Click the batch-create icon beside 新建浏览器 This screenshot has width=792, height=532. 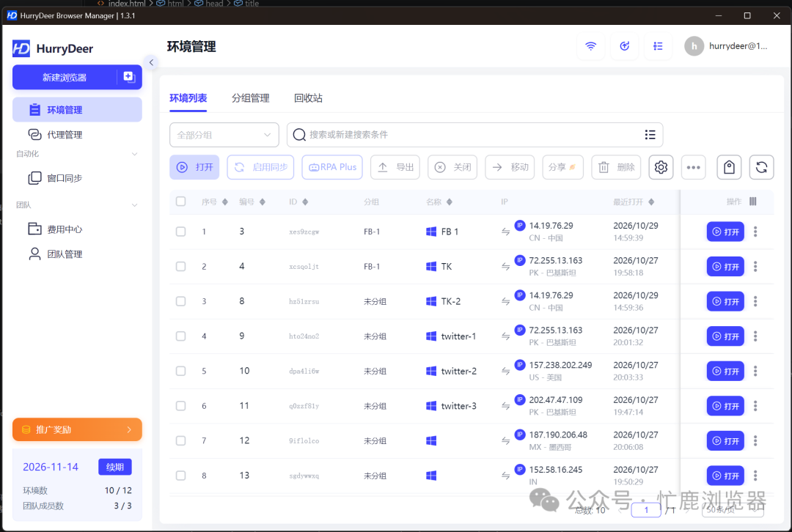click(x=129, y=77)
